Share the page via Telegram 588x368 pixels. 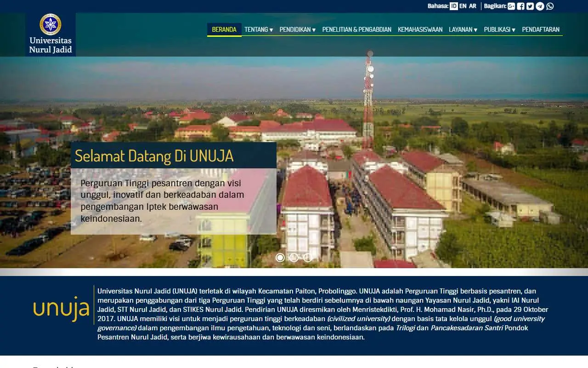[x=540, y=6]
